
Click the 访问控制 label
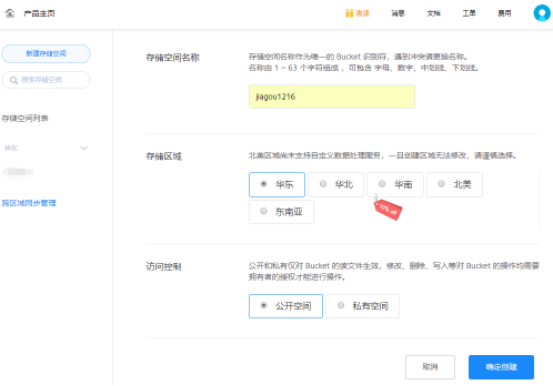pos(164,266)
